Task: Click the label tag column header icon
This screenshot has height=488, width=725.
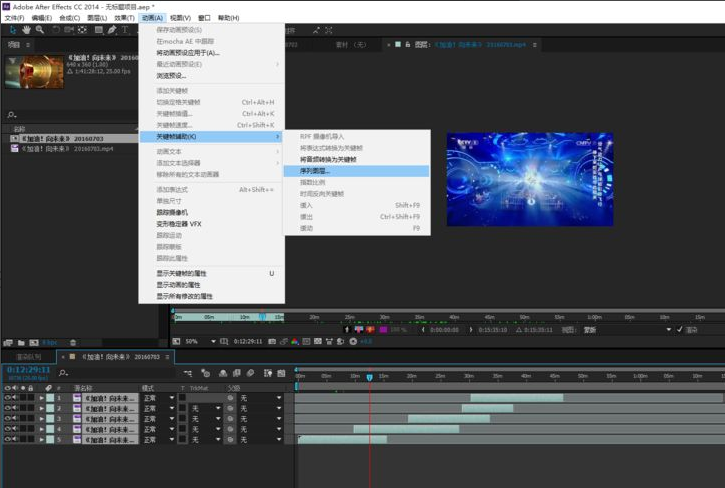Action: [46, 387]
